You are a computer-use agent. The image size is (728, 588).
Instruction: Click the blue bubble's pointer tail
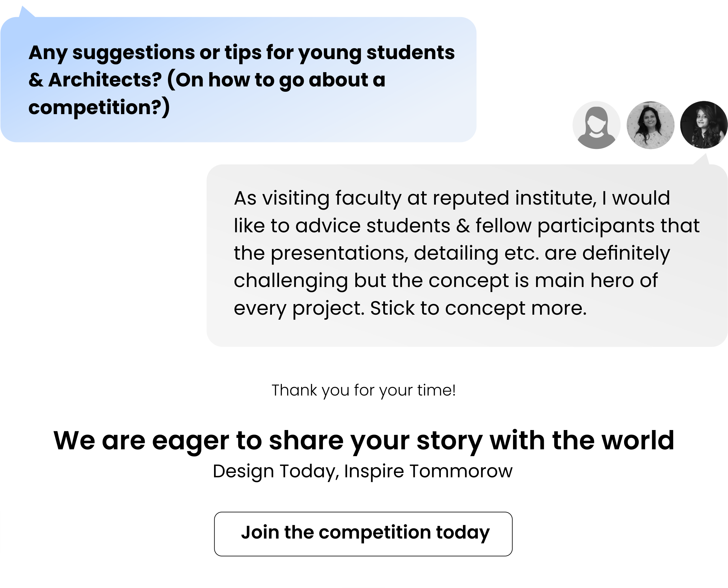(26, 12)
